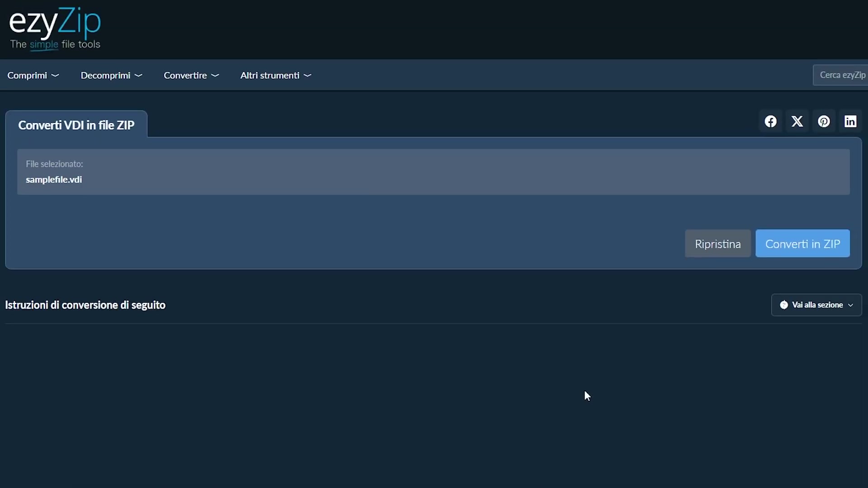
Task: Click the Ripristina button
Action: pos(717,244)
